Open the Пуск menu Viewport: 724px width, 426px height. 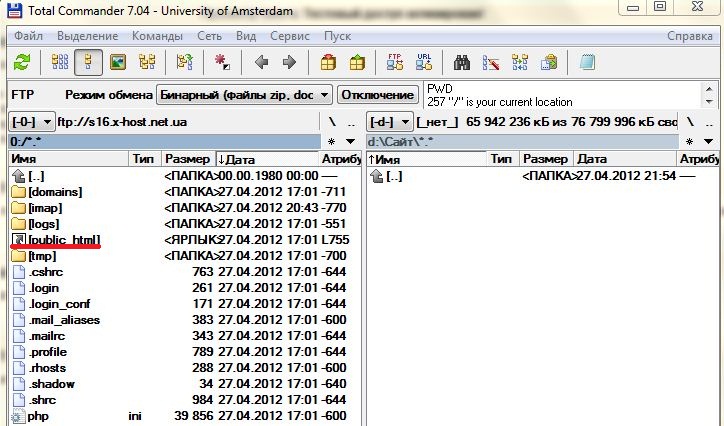[338, 36]
